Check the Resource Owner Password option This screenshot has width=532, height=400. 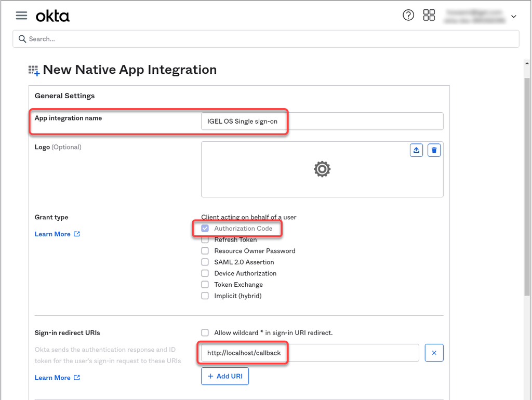click(205, 251)
